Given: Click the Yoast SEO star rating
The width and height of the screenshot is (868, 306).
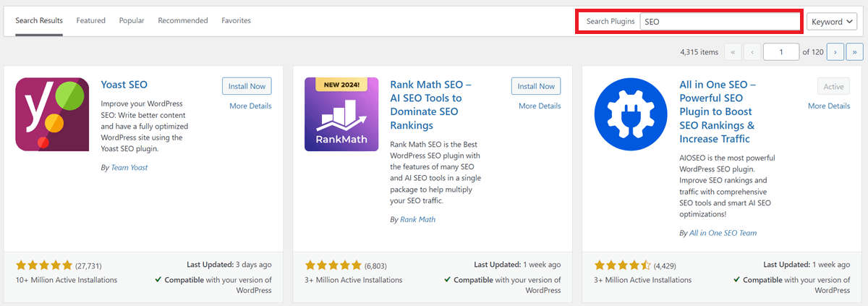Looking at the screenshot, I should coord(44,265).
